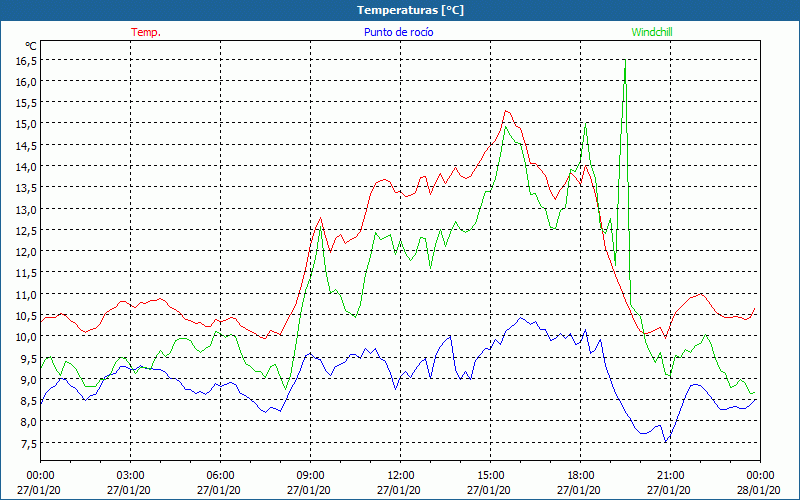Viewport: 800px width, 500px height.
Task: Click the 12:00 time axis label
Action: (x=401, y=476)
